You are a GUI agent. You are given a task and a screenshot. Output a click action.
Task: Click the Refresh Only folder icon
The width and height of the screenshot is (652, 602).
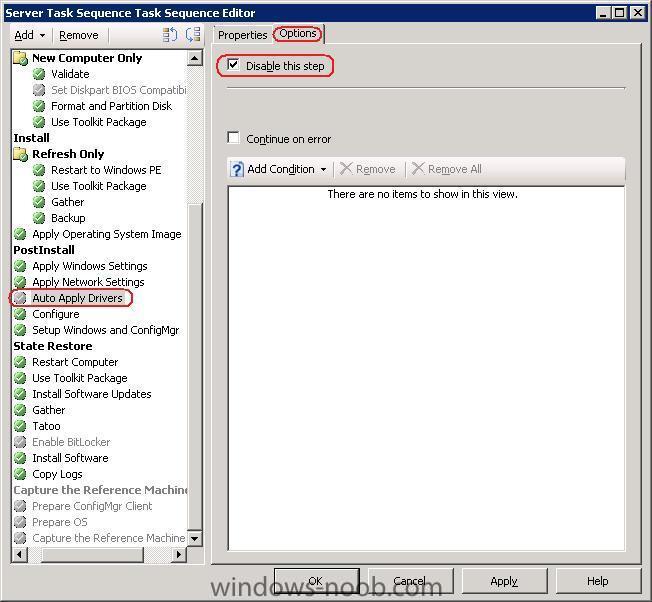20,154
